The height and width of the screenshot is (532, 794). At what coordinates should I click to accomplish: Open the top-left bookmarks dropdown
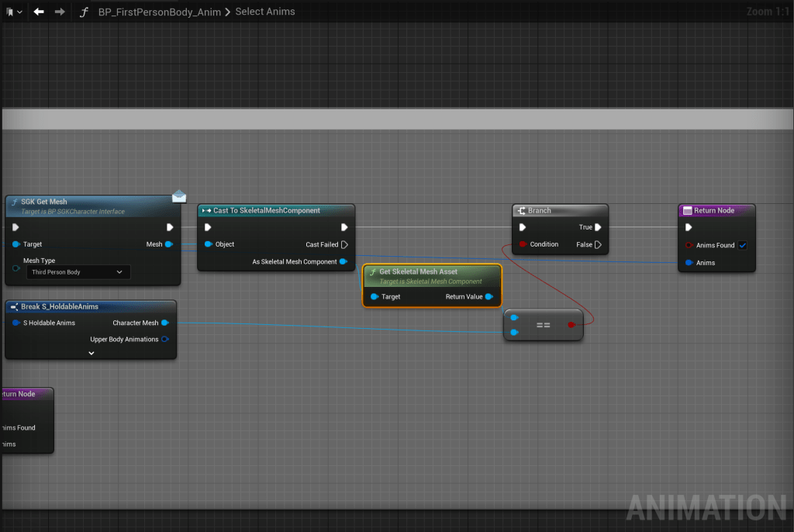click(14, 12)
